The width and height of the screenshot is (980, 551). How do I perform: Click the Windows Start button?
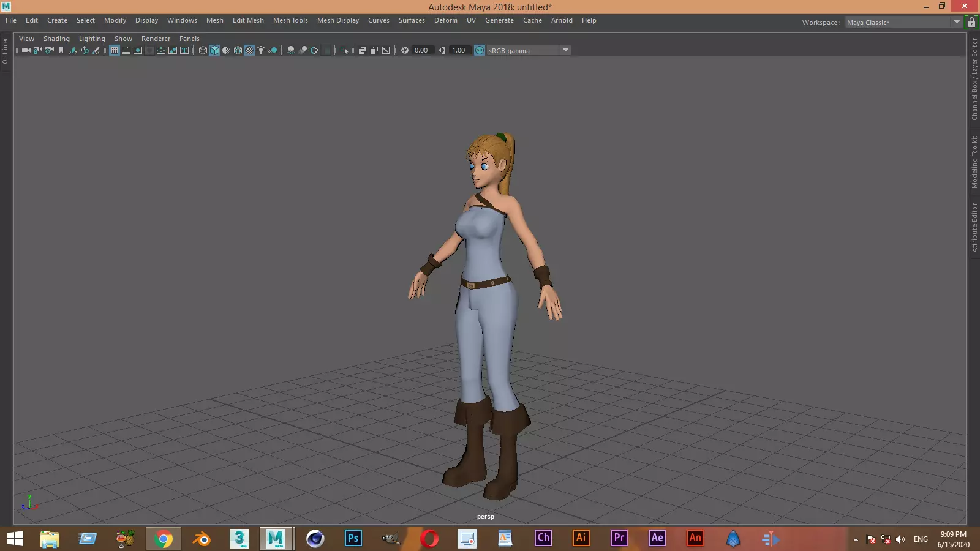[15, 539]
